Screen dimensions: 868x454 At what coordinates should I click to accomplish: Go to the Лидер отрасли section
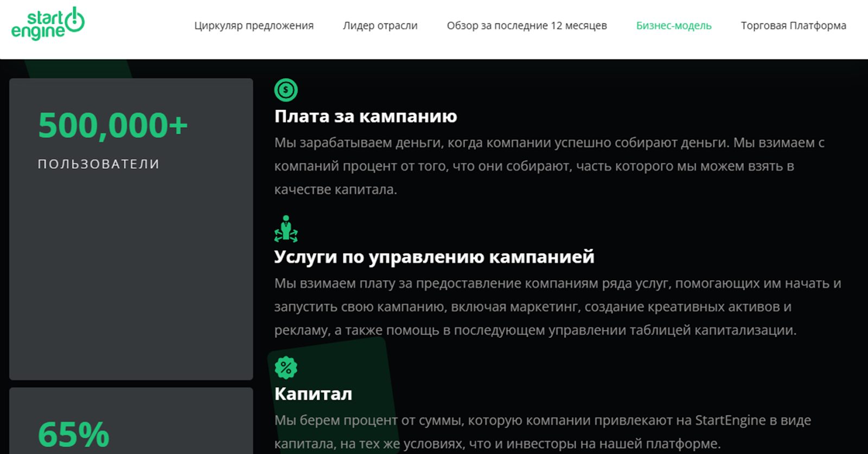380,26
